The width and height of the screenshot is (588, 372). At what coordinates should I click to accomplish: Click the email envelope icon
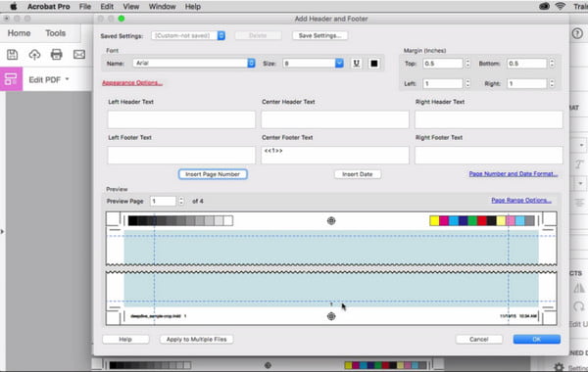click(79, 55)
